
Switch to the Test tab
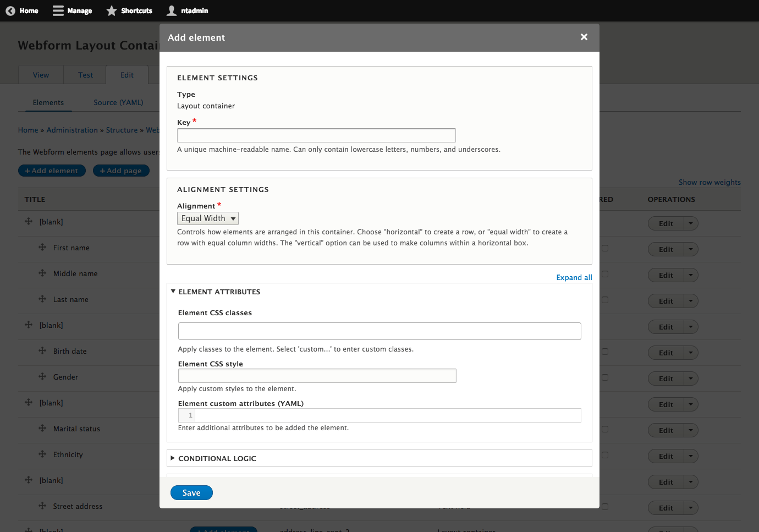(x=85, y=75)
